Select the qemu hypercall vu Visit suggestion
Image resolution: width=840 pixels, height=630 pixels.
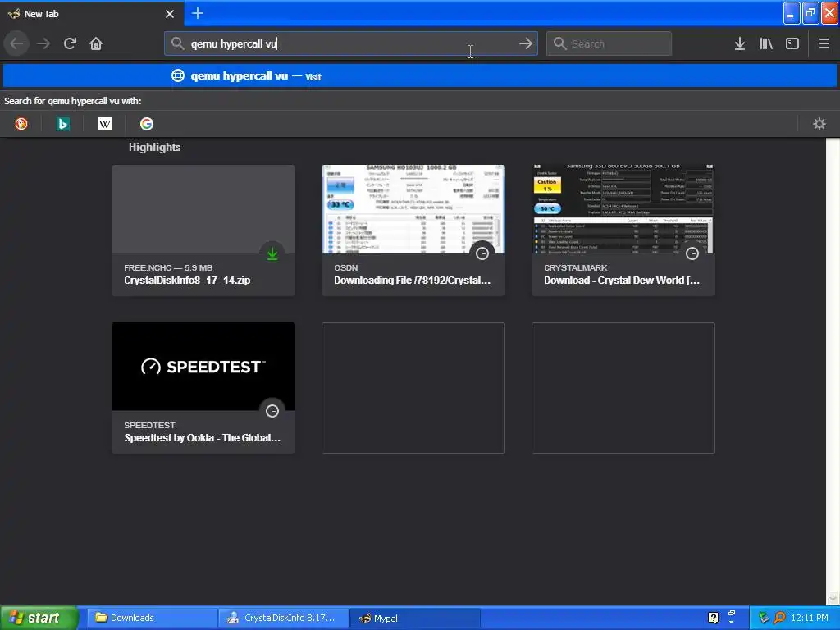pos(419,76)
